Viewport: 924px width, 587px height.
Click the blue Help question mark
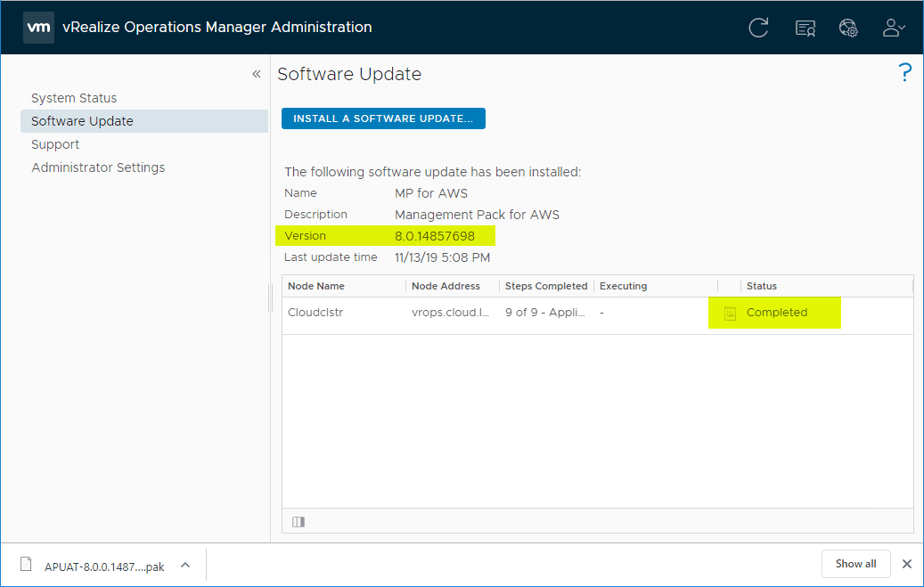pyautogui.click(x=905, y=72)
